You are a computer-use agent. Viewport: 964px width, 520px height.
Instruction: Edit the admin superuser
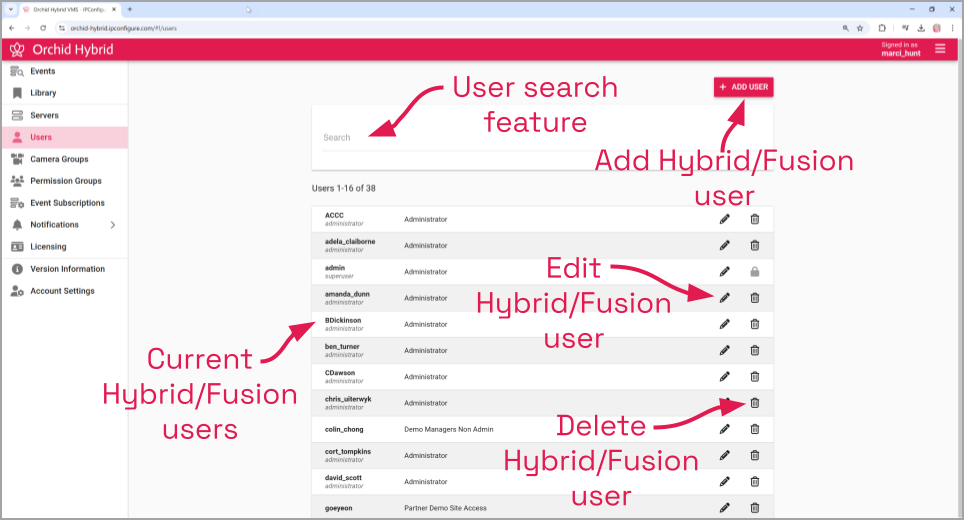[725, 272]
